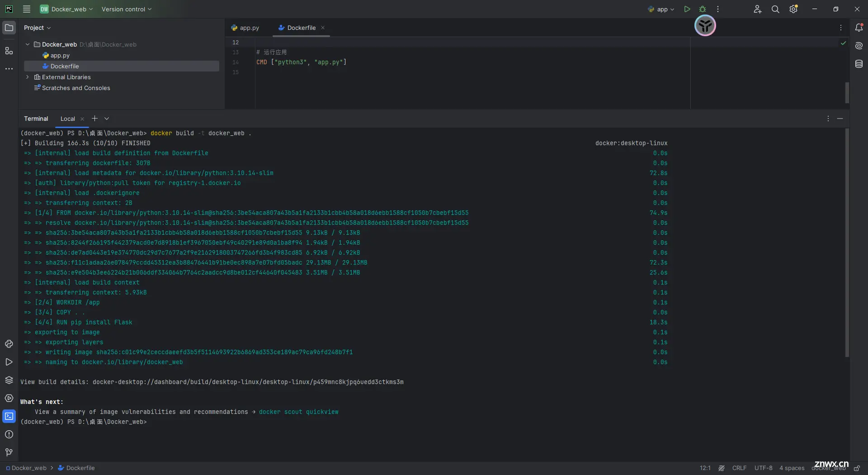Screen dimensions: 868x475
Task: Open more run actions menu
Action: pos(718,9)
